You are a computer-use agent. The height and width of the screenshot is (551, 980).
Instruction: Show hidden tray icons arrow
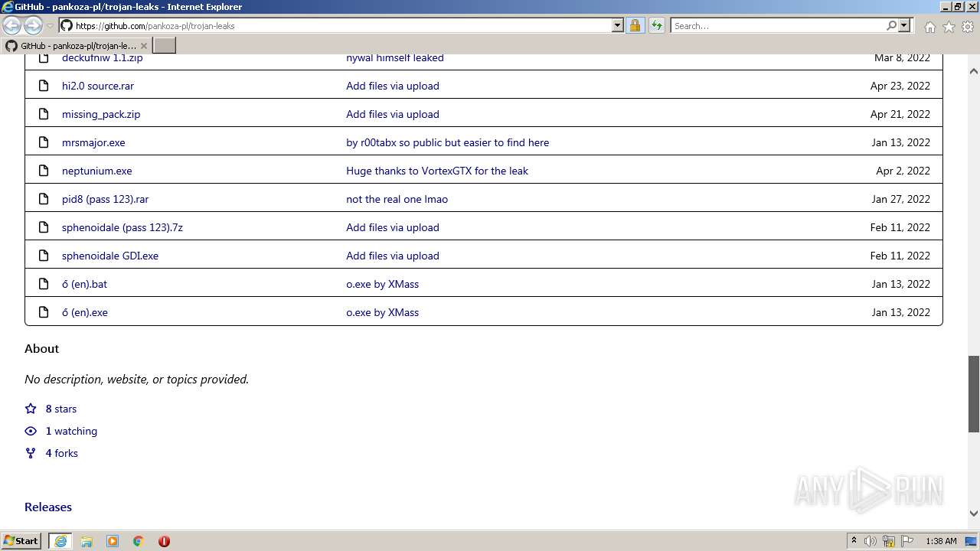point(854,541)
